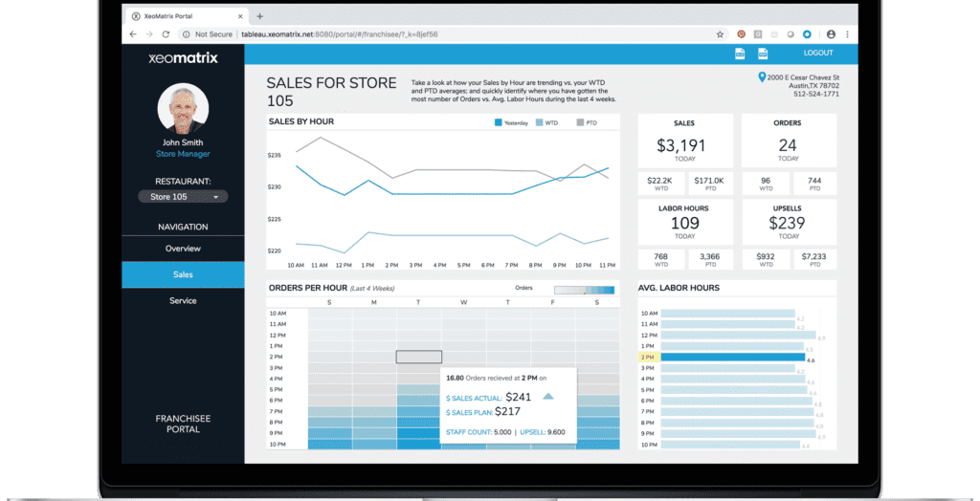Click the FRANCHISEE PORTAL sidebar label
Viewport: 980px width, 501px height.
(183, 425)
